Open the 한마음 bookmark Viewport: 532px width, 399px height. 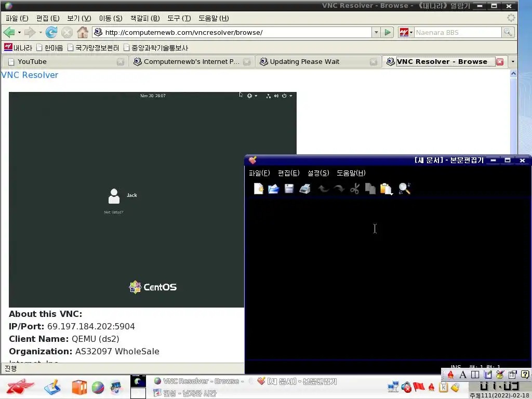click(49, 48)
